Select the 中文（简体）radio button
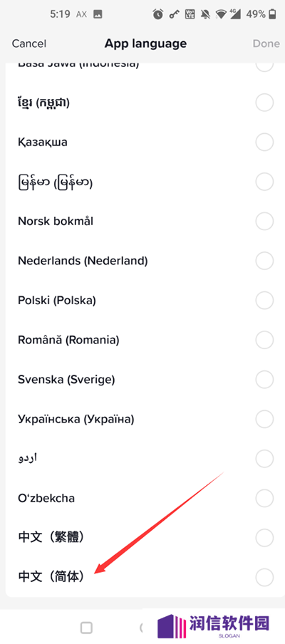Image resolution: width=285 pixels, height=644 pixels. point(264,577)
